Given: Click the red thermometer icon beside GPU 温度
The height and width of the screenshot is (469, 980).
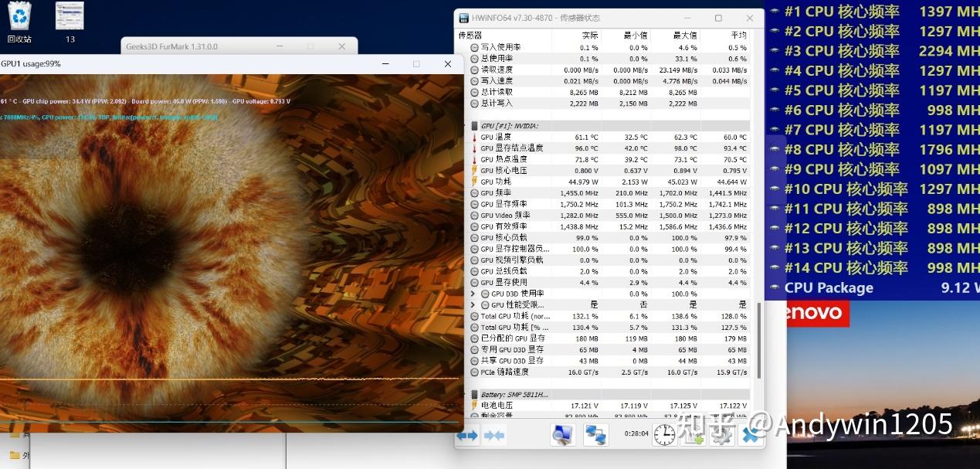Looking at the screenshot, I should pos(475,136).
